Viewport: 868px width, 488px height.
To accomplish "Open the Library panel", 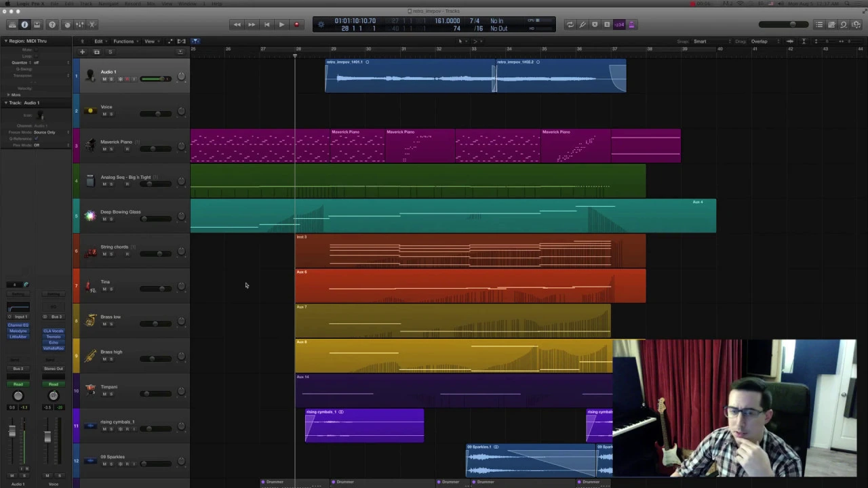I will coord(12,24).
